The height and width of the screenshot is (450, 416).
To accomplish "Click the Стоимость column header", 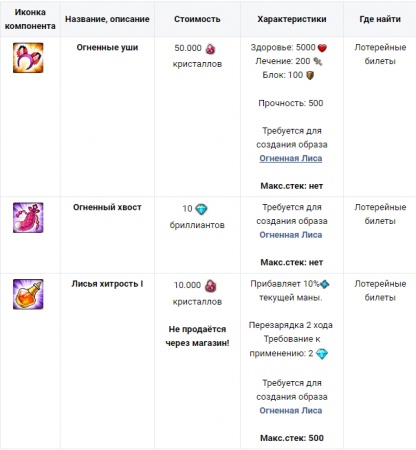I will point(197,19).
